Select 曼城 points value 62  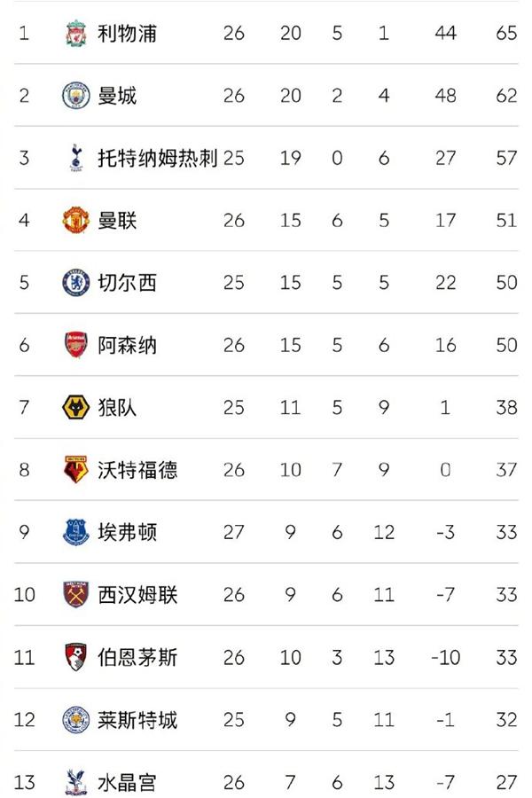coord(506,96)
